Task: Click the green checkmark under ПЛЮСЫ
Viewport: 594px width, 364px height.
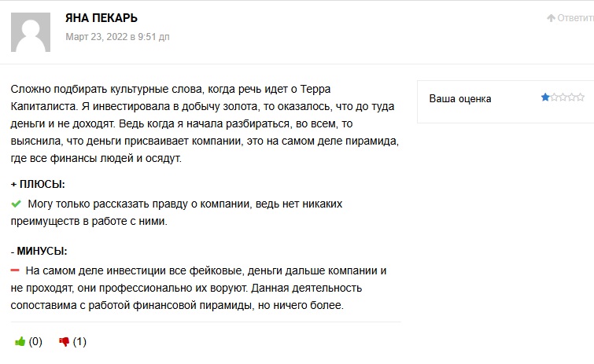Action: click(17, 204)
